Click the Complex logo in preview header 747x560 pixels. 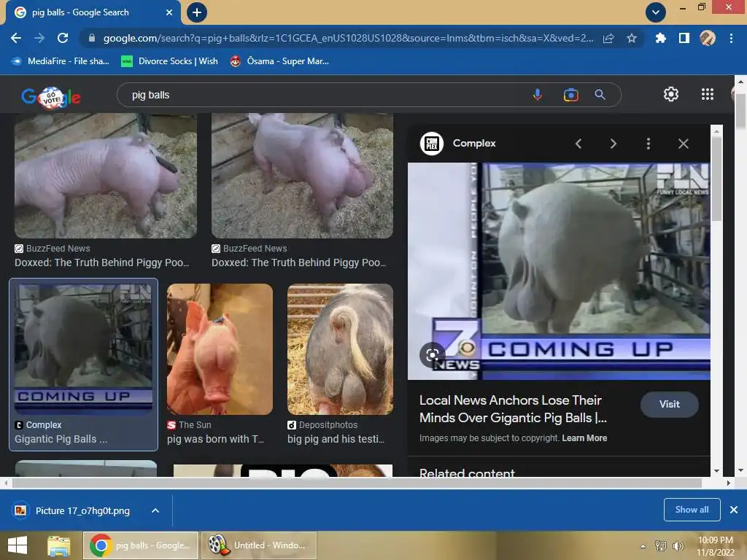[x=432, y=144]
